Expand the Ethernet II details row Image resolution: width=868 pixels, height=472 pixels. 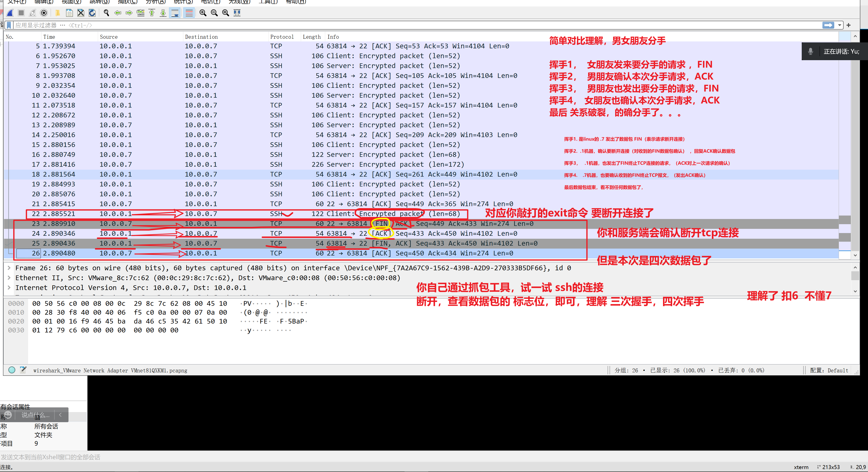click(x=9, y=278)
